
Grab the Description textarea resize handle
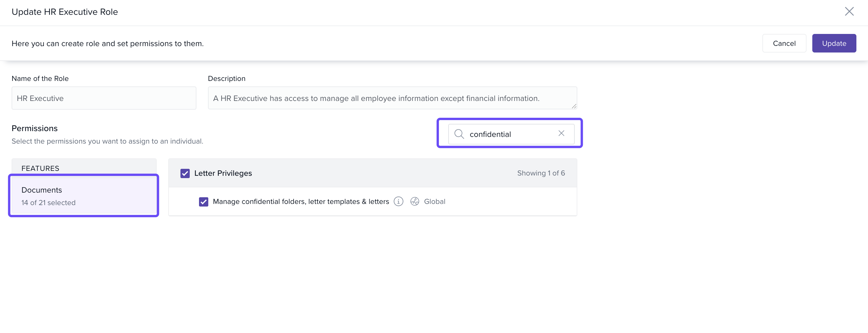coord(574,106)
